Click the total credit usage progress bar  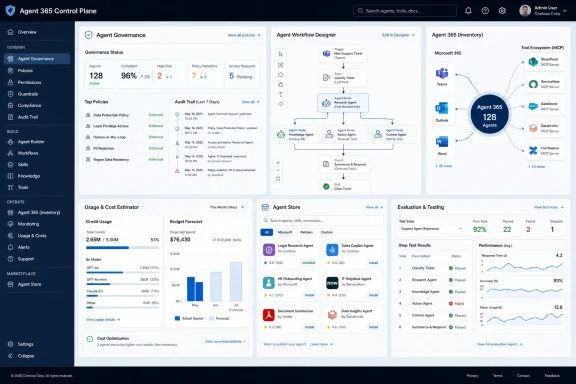click(x=122, y=248)
